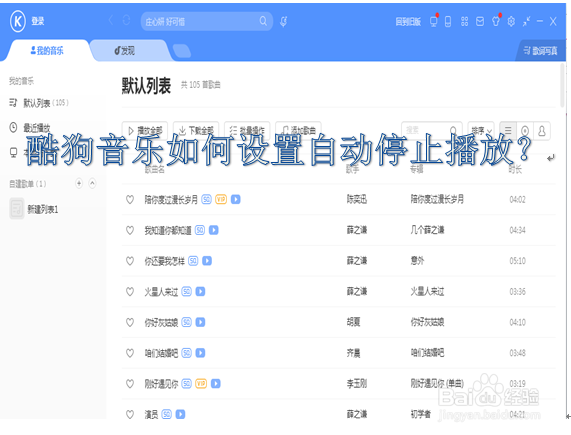Click the vertical scrollbar thumb at right edge
This screenshot has height=435, width=571.
point(563,85)
